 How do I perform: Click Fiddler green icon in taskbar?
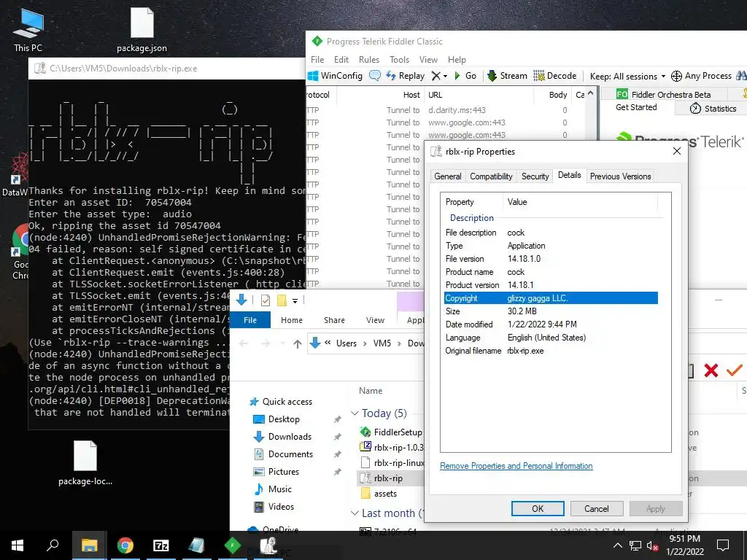pyautogui.click(x=233, y=545)
